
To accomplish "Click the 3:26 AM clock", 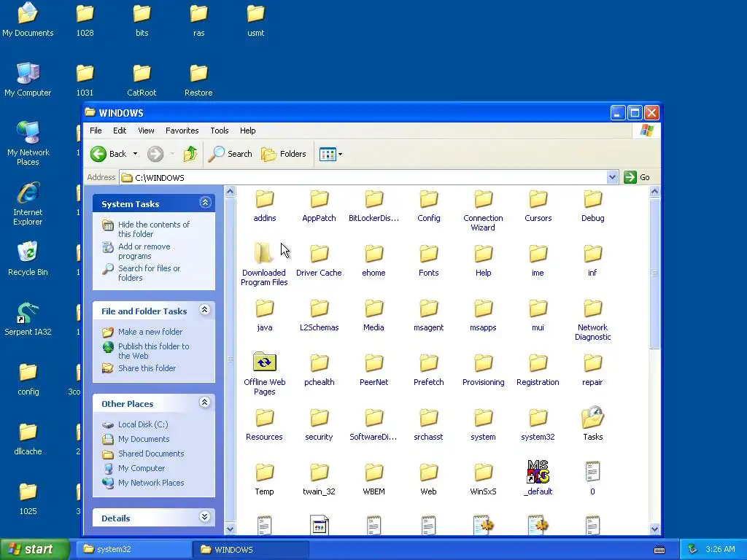I will pos(720,550).
